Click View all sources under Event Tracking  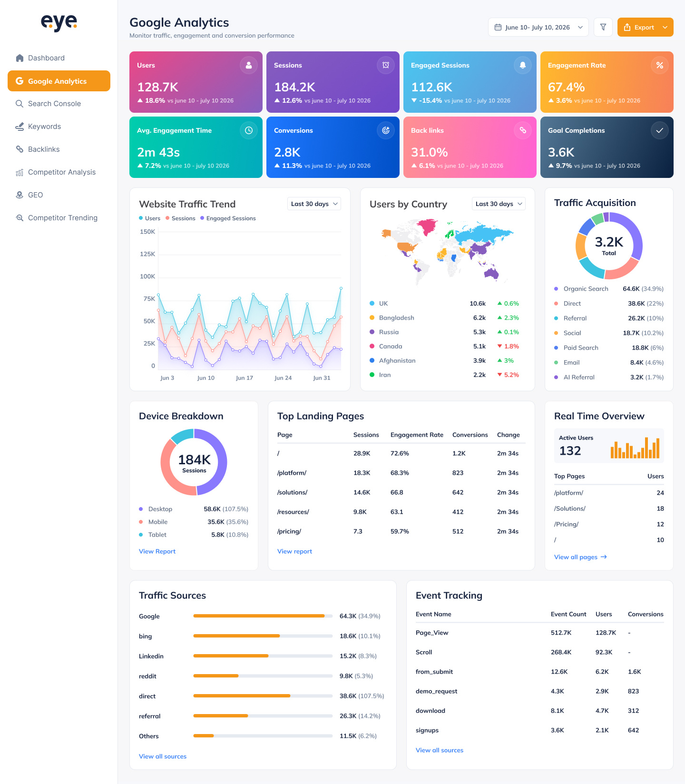pos(440,750)
